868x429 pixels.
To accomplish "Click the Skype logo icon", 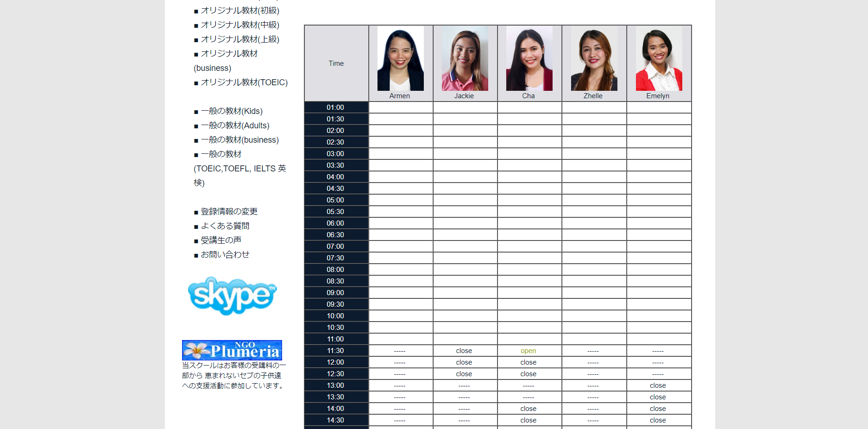I will [232, 296].
